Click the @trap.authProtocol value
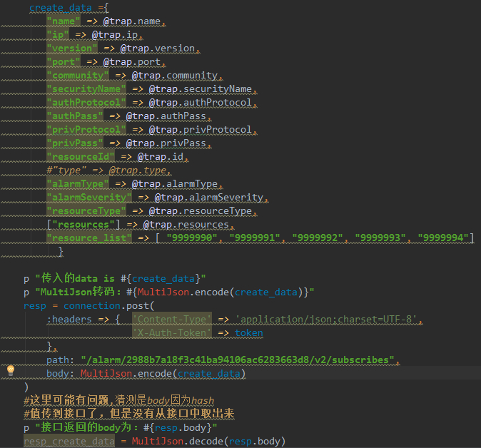Screen dimensions: 481x448 coord(201,103)
